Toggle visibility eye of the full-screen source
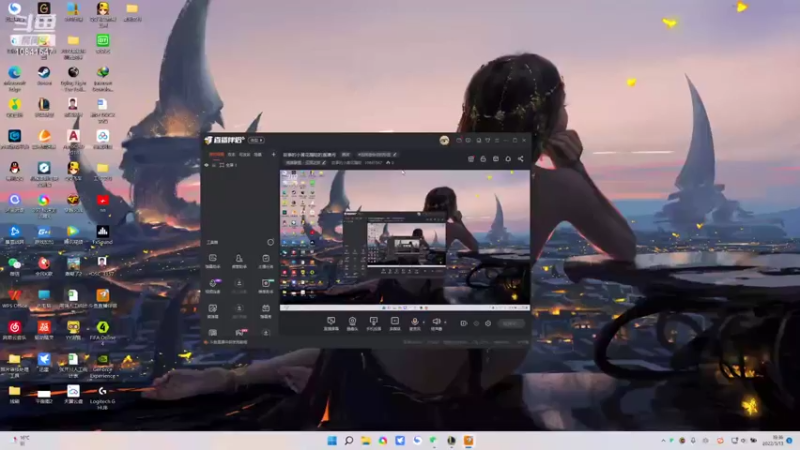Viewport: 800px width, 450px height. click(x=207, y=165)
